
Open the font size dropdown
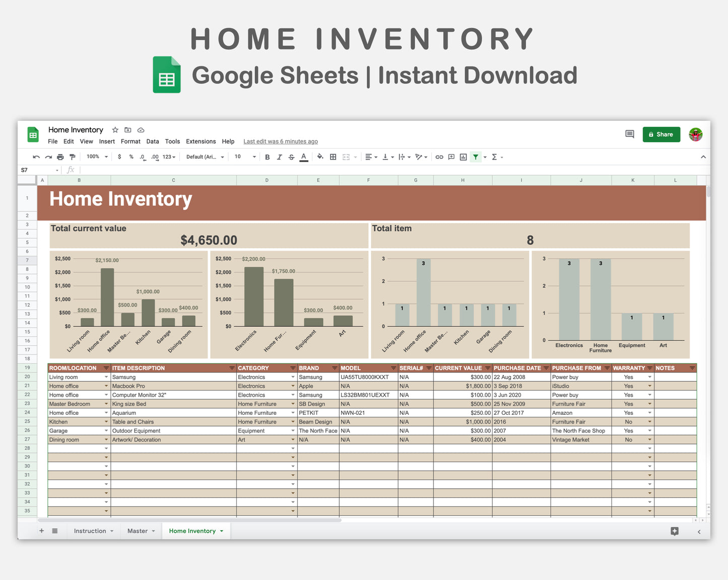coord(253,157)
